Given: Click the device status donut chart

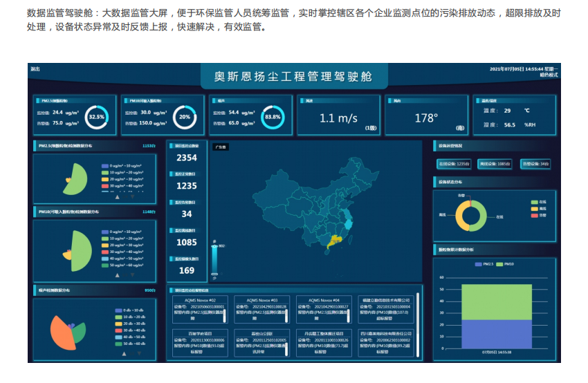Looking at the screenshot, I should (x=471, y=216).
